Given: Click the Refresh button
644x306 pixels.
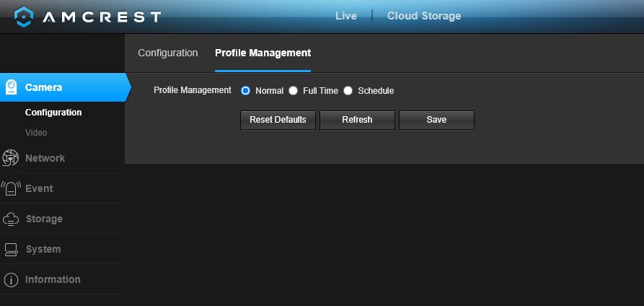Looking at the screenshot, I should coord(357,120).
